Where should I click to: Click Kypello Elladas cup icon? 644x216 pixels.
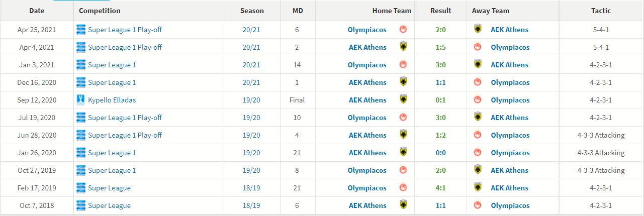(x=81, y=100)
